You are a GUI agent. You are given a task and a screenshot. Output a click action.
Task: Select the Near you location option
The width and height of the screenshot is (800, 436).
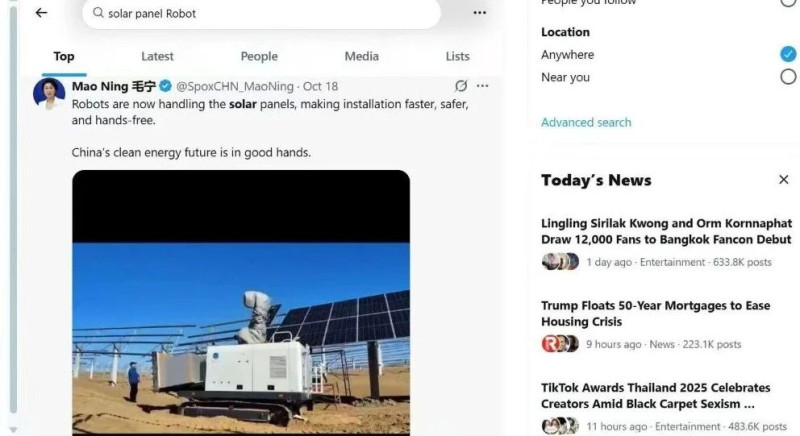(788, 77)
